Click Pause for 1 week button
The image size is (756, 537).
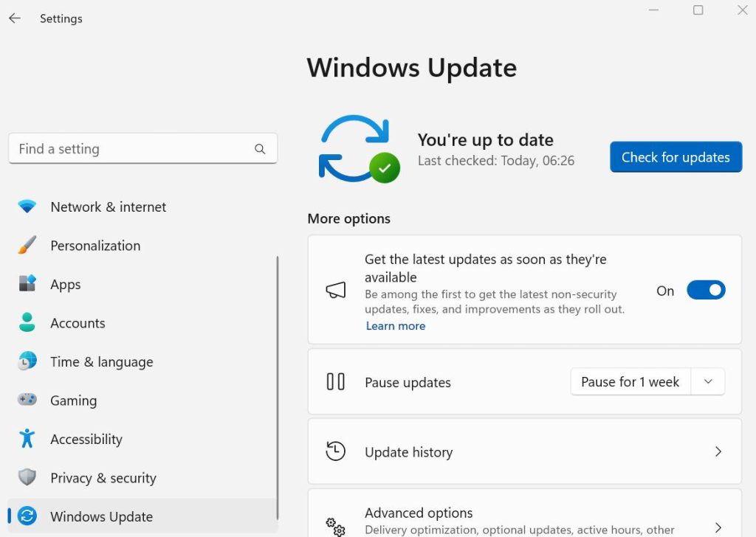(x=630, y=382)
